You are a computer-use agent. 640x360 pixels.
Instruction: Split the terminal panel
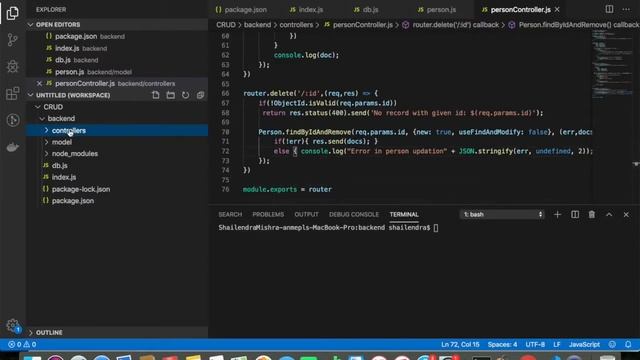point(575,214)
